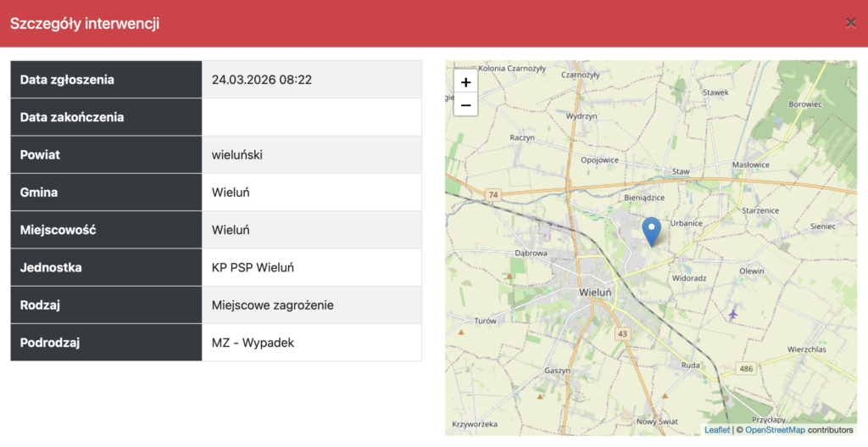Click Ruda label on the map
Screen dimensions: 868x447
[x=690, y=365]
